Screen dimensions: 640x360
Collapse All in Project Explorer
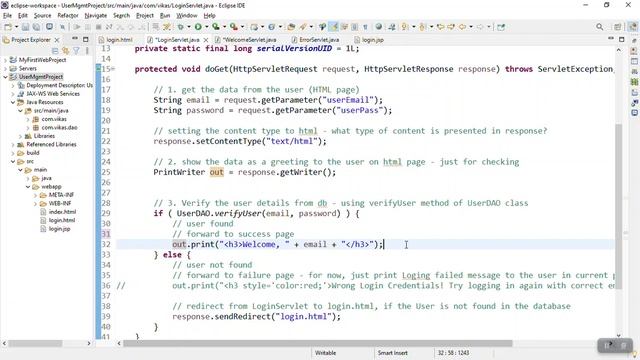click(55, 51)
